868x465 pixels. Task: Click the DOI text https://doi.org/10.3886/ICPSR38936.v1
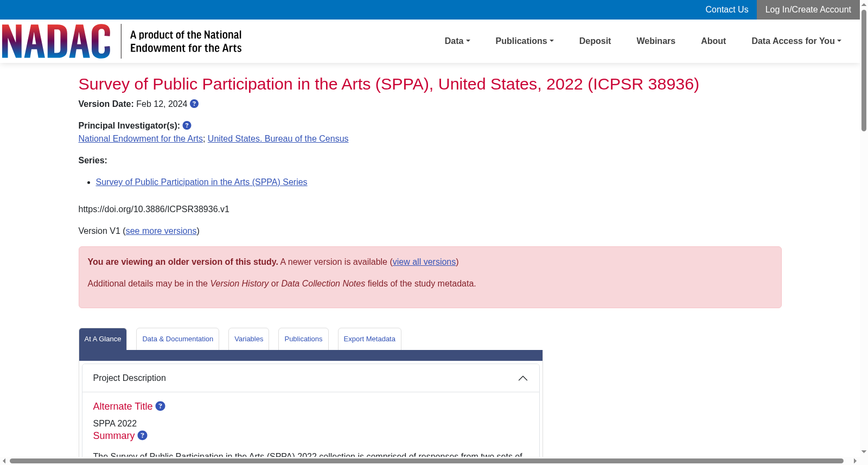tap(154, 209)
